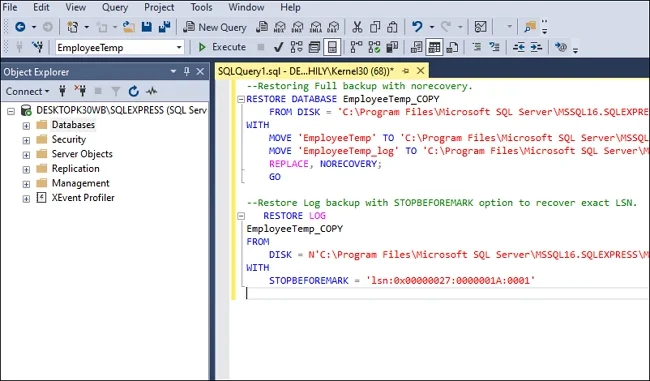650x381 pixels.
Task: Click Disconnect icon in Object Explorer
Action: click(80, 91)
